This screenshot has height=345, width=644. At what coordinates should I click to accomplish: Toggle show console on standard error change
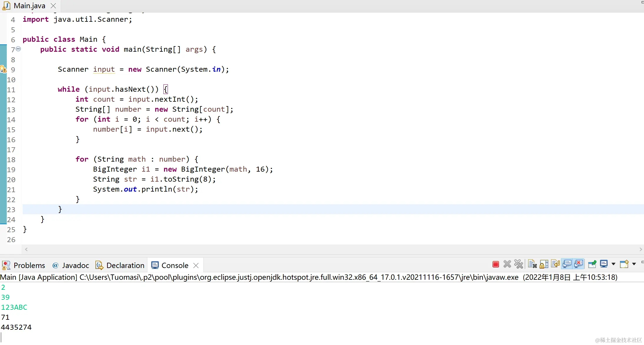[578, 264]
